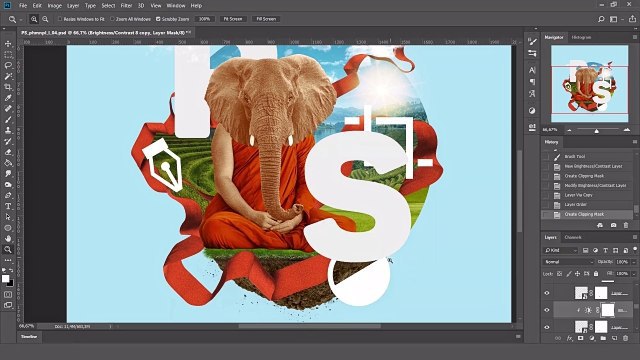The width and height of the screenshot is (640, 360).
Task: Select the Healing Brush tool
Action: tap(8, 109)
